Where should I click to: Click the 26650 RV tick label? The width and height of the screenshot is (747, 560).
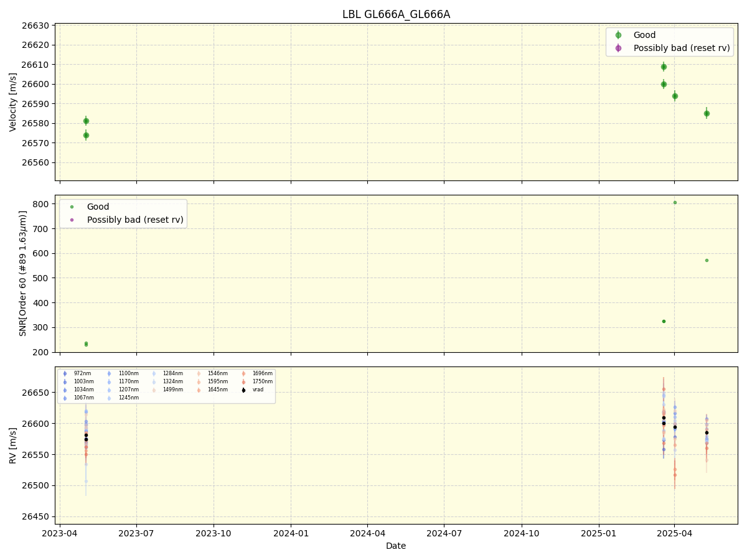click(x=36, y=393)
